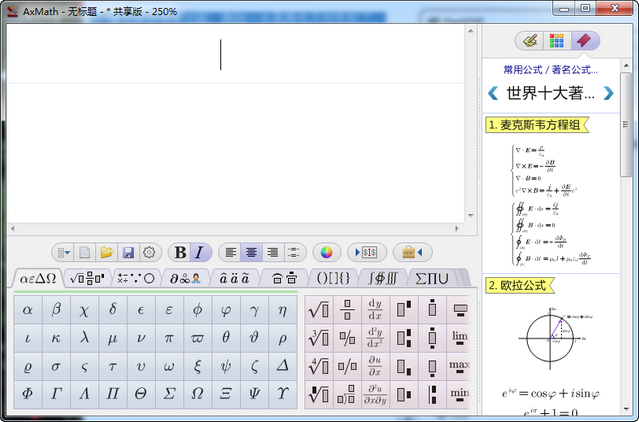Image resolution: width=639 pixels, height=422 pixels.
Task: Select decimal point alignment icon
Action: 294,253
